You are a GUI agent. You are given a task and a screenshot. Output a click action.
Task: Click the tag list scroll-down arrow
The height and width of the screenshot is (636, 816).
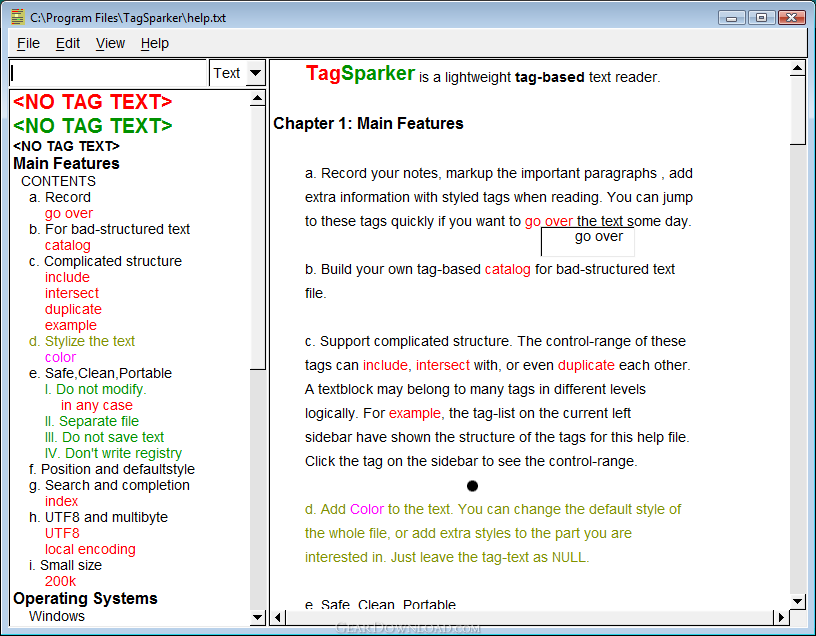pyautogui.click(x=257, y=618)
